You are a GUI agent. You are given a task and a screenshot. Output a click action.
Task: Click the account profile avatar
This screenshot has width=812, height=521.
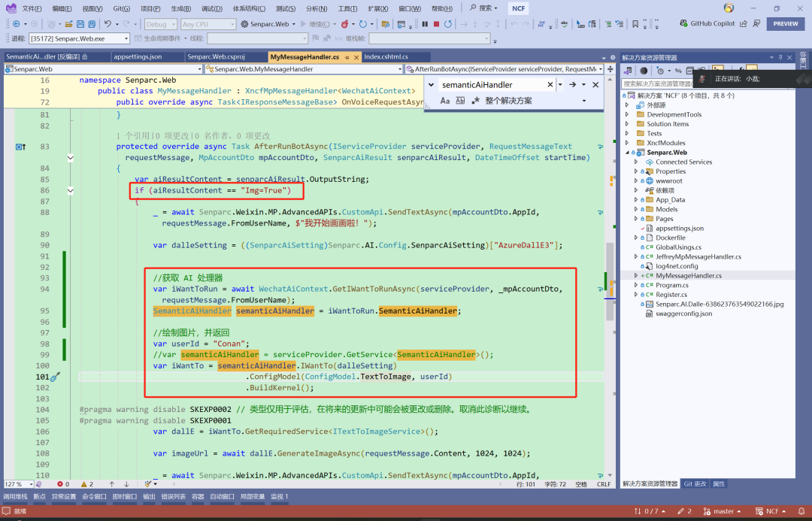point(729,8)
